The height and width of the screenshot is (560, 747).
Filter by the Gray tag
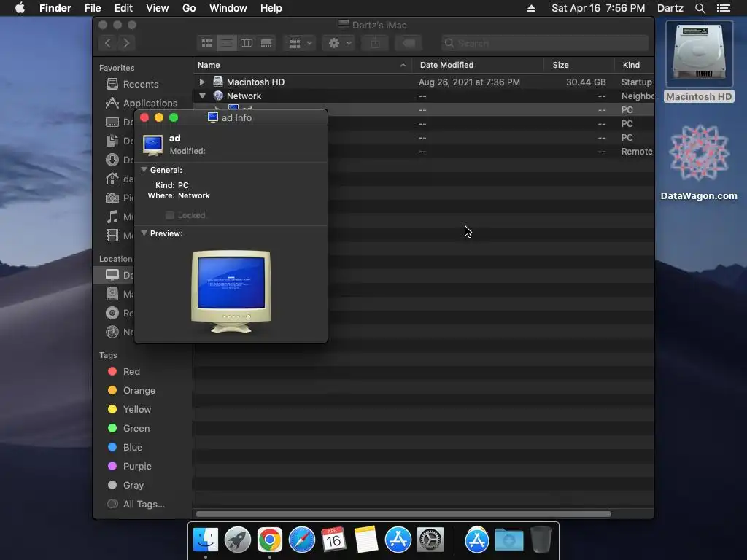coord(125,485)
